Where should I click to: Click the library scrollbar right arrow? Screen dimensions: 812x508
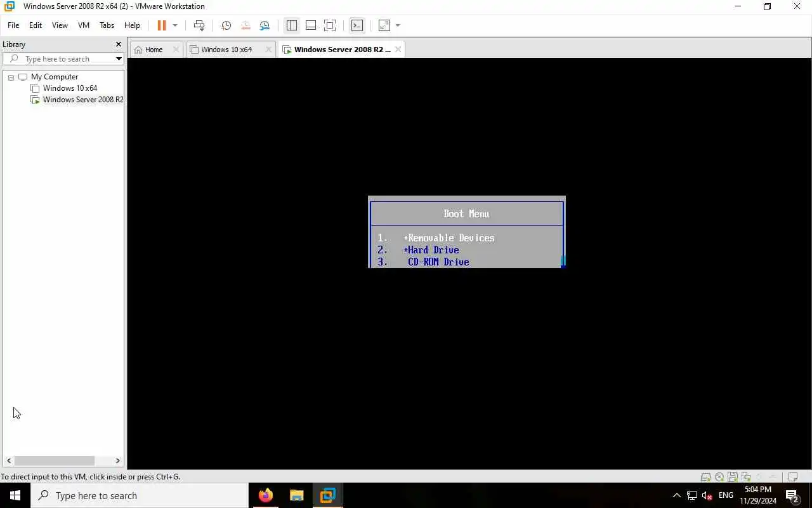pyautogui.click(x=117, y=460)
